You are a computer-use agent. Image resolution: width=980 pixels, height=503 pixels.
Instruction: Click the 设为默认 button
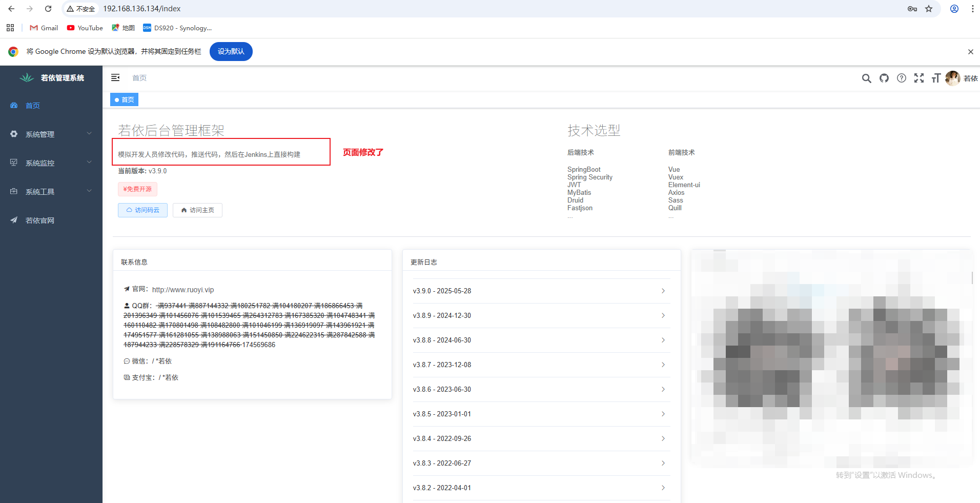231,51
